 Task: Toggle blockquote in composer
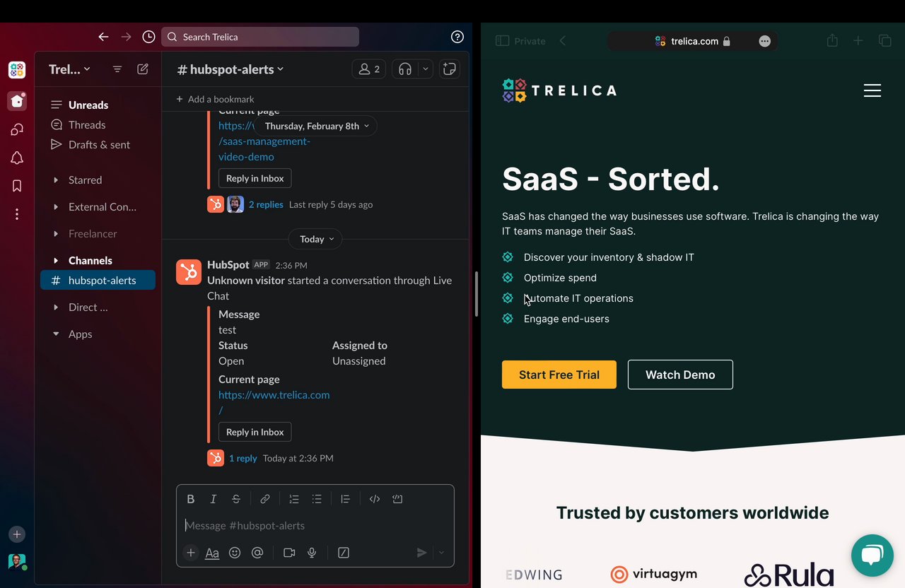click(x=346, y=499)
